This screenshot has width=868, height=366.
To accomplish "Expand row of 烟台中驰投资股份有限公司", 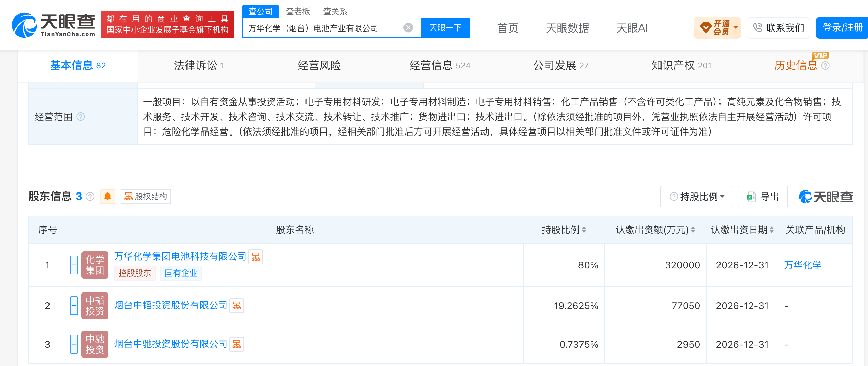I will [74, 344].
